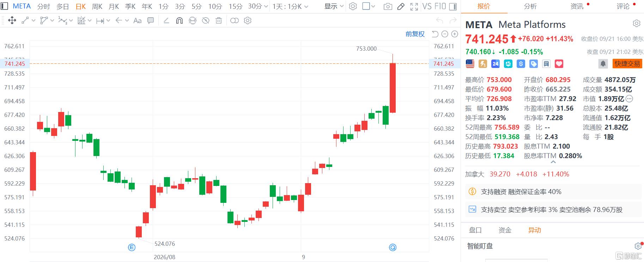Viewport: 644px width, 262px height.
Task: Open the 分析 tab
Action: coord(530,6)
